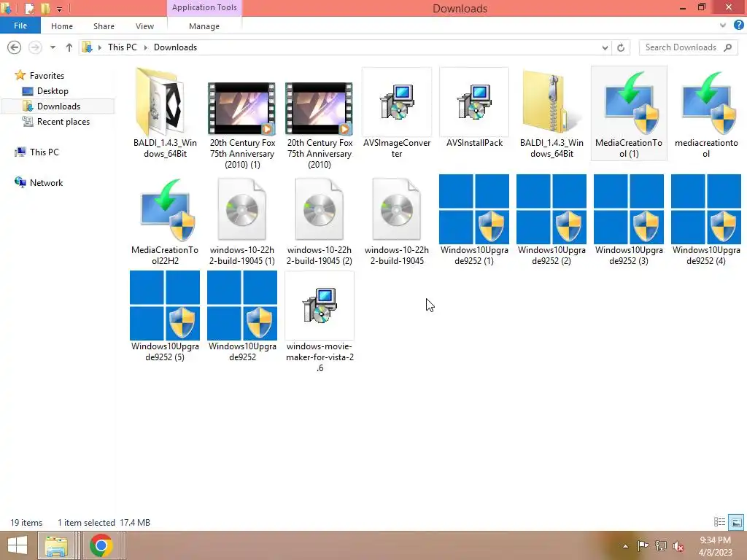Open Network in the navigation pane
747x560 pixels.
[x=46, y=183]
